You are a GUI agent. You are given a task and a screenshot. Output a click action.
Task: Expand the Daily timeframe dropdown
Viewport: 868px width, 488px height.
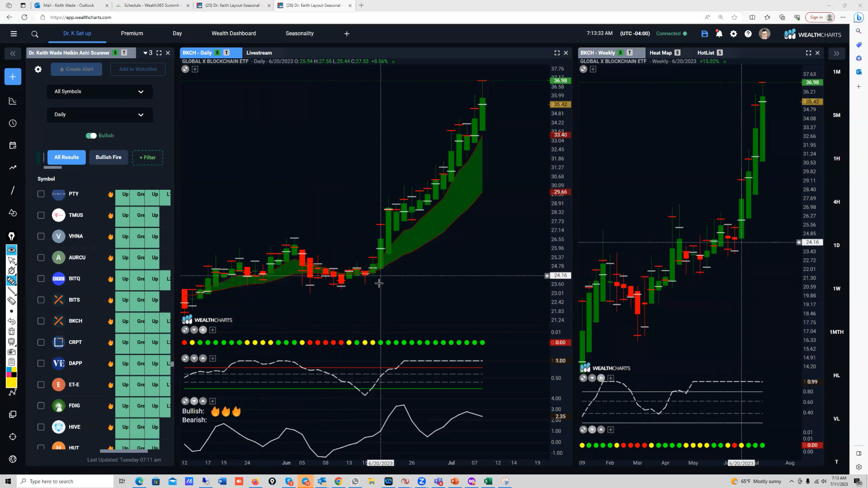point(99,115)
